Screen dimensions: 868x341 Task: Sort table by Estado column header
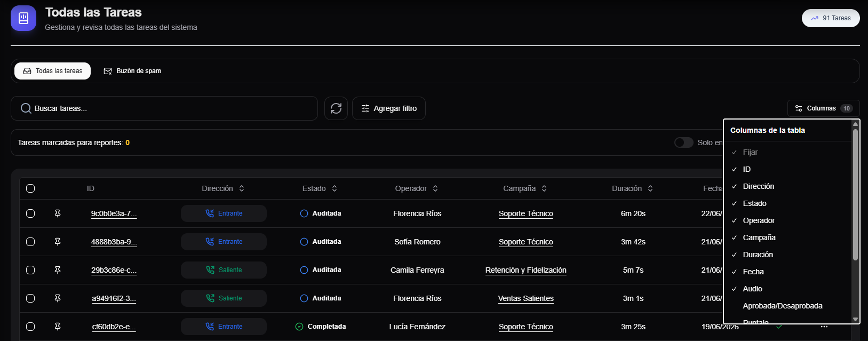tap(320, 188)
